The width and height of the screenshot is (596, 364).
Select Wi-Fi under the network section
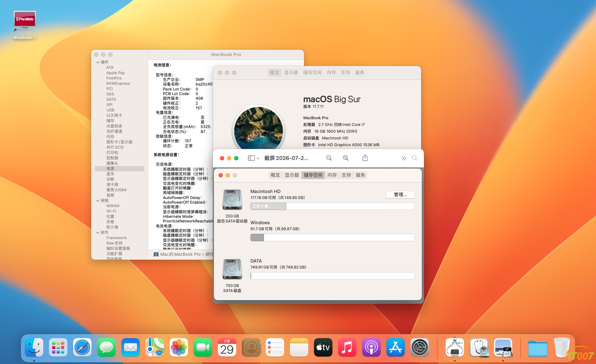click(111, 211)
